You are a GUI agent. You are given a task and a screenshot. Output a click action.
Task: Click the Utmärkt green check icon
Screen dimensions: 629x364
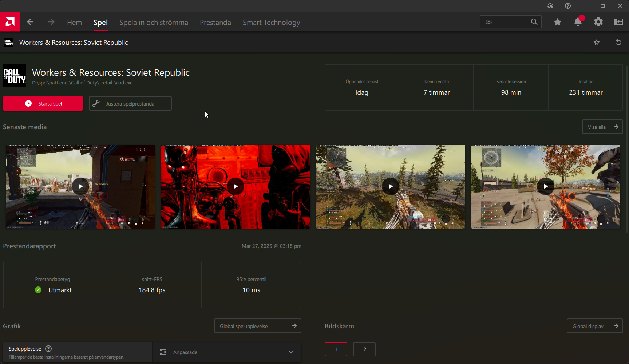pos(38,290)
